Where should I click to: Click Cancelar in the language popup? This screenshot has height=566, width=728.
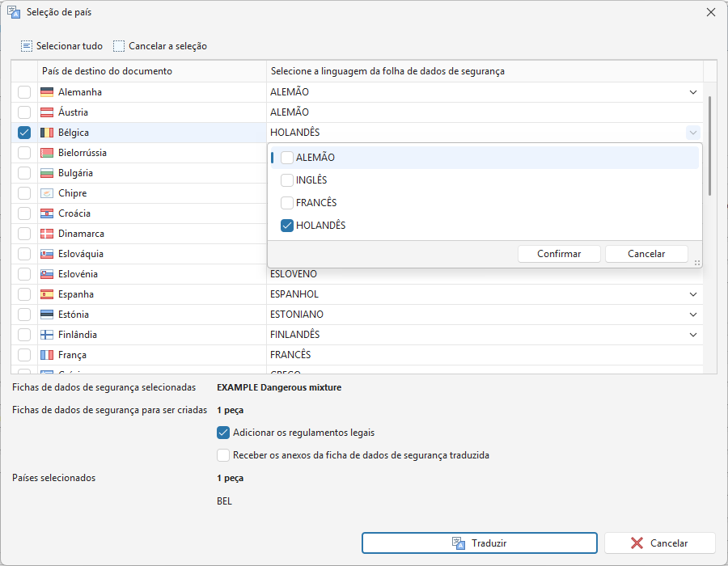[x=646, y=254]
